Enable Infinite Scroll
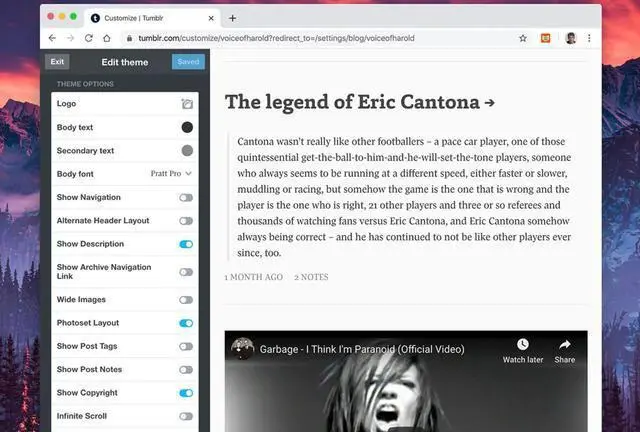The height and width of the screenshot is (432, 640). point(186,416)
